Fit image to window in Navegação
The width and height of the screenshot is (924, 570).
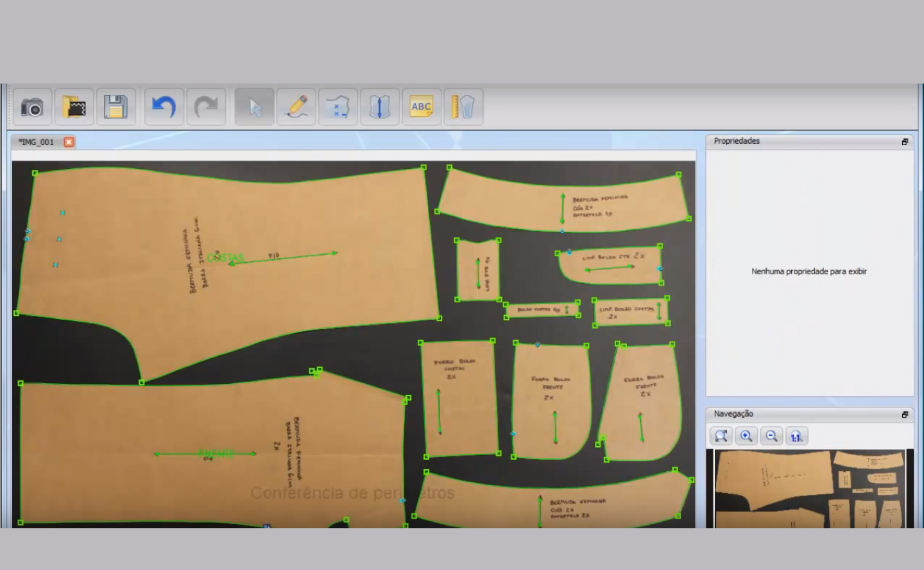click(x=721, y=436)
